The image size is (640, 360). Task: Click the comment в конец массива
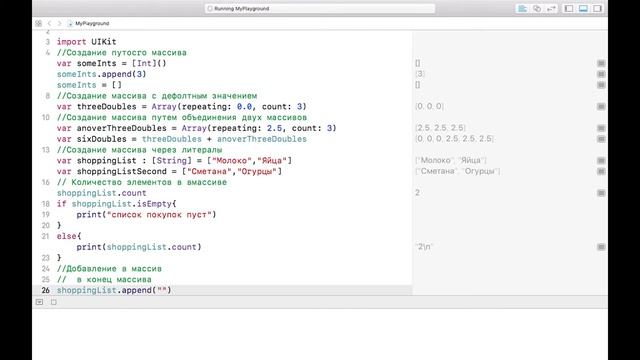tap(104, 280)
